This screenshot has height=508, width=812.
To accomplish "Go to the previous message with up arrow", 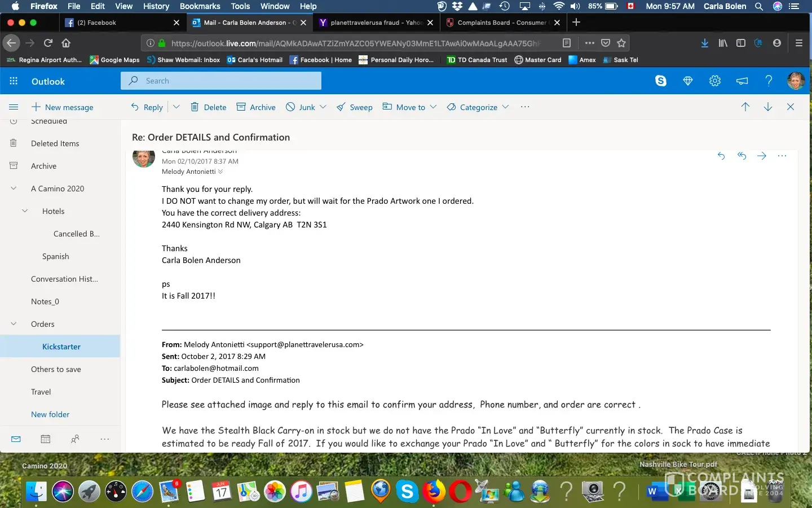I will [745, 107].
